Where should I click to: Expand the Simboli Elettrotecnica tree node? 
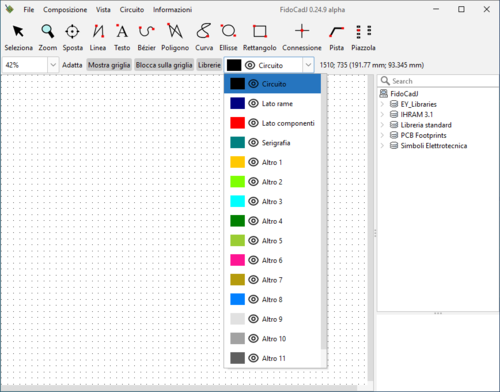click(x=382, y=145)
